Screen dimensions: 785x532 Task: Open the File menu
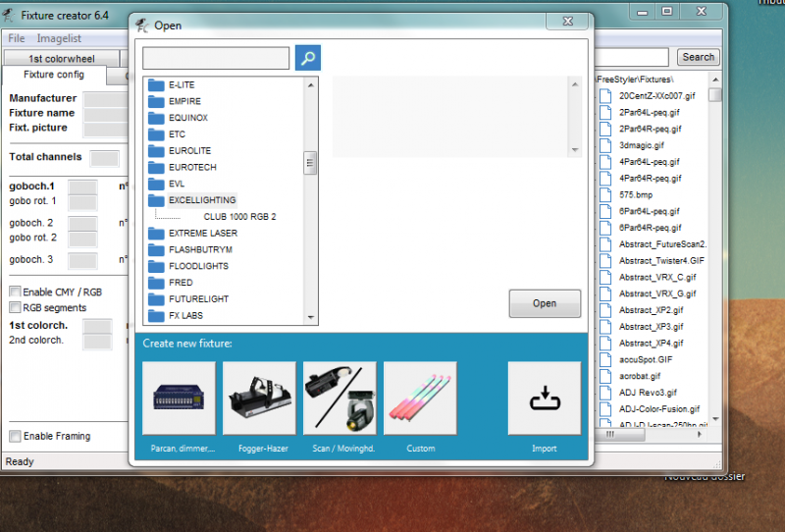pos(16,38)
